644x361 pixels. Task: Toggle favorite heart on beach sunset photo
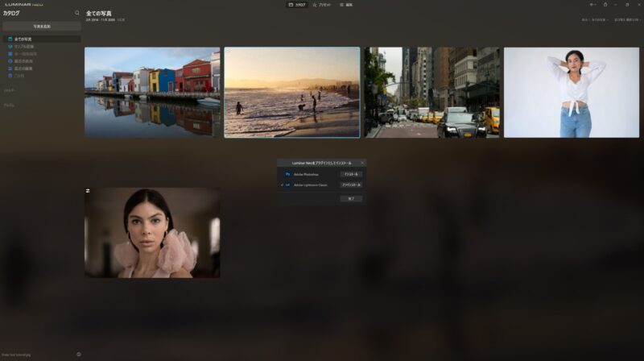229,52
